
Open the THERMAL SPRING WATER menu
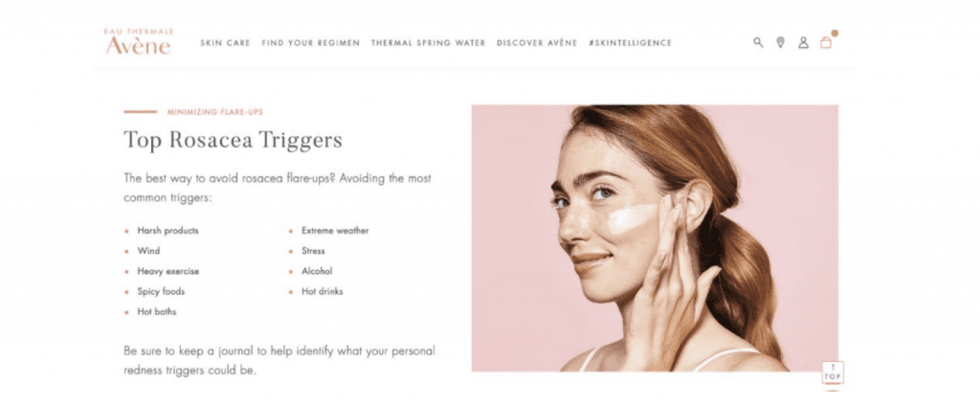428,43
